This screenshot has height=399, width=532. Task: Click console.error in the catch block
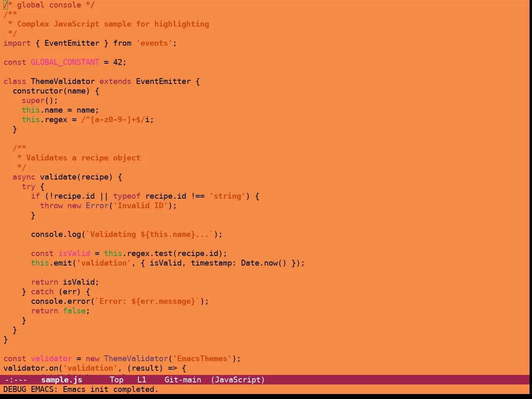coord(61,301)
